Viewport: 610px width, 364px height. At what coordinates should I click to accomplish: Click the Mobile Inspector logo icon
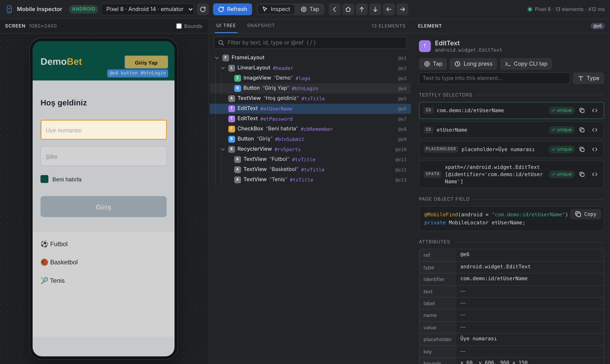9,9
